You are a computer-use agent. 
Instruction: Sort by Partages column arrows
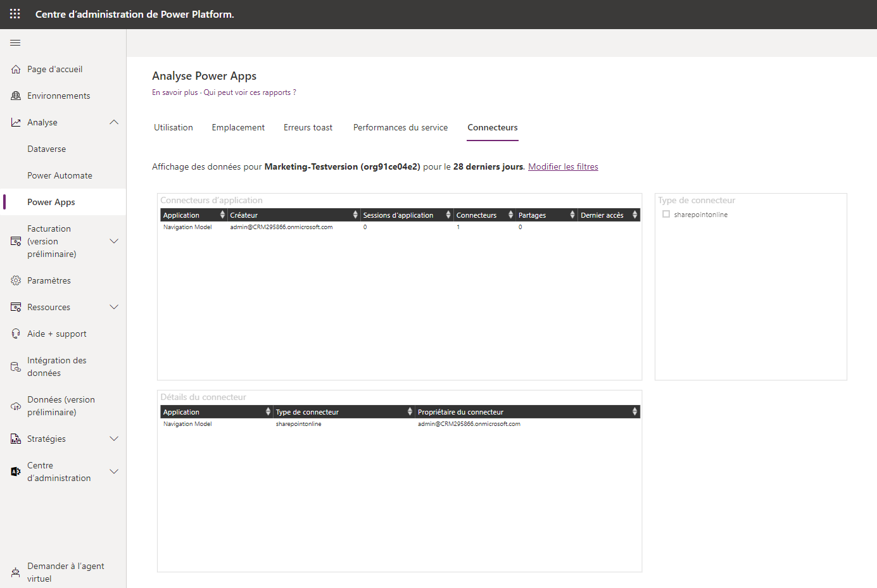tap(572, 215)
